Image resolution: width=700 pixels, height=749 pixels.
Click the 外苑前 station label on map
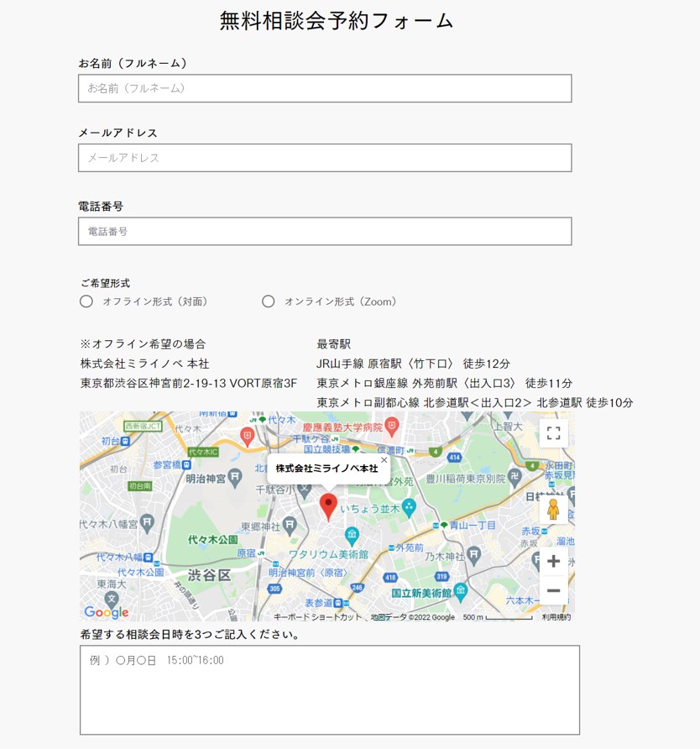pyautogui.click(x=410, y=547)
